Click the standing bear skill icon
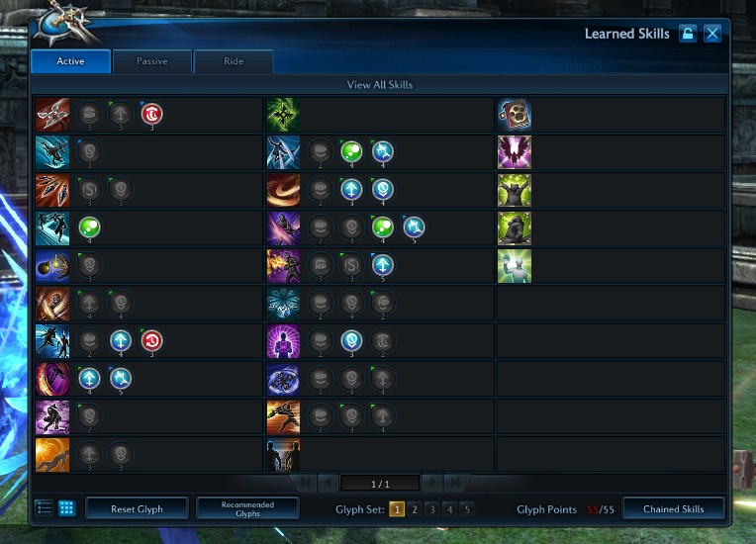Viewport: 756px width, 544px height. 515,190
